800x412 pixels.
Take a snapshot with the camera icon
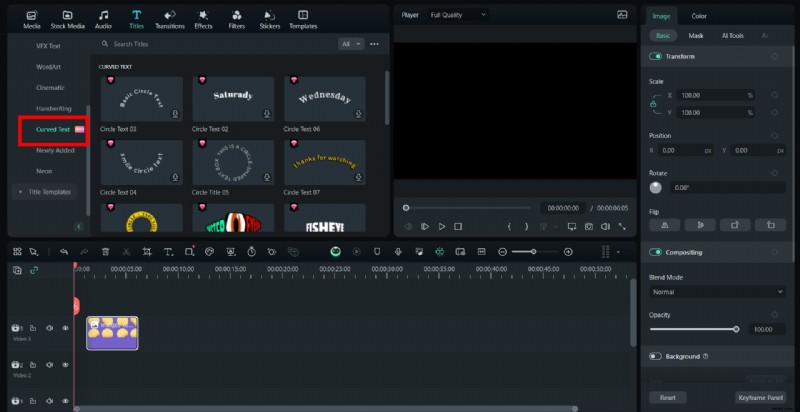click(x=589, y=227)
